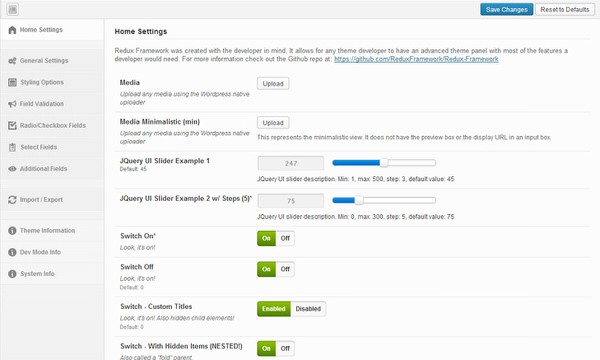Click the expand-all sections icon at top left
This screenshot has height=360, width=600.
click(13, 9)
